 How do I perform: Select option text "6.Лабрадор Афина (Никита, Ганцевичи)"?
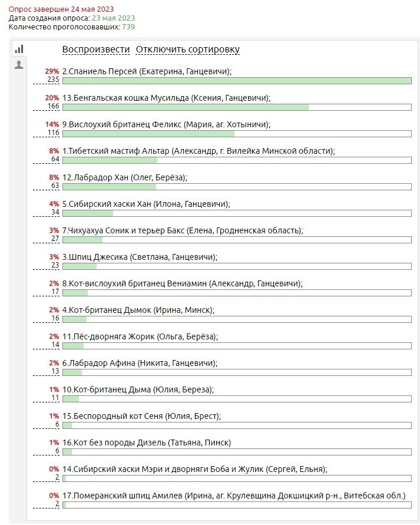click(139, 362)
